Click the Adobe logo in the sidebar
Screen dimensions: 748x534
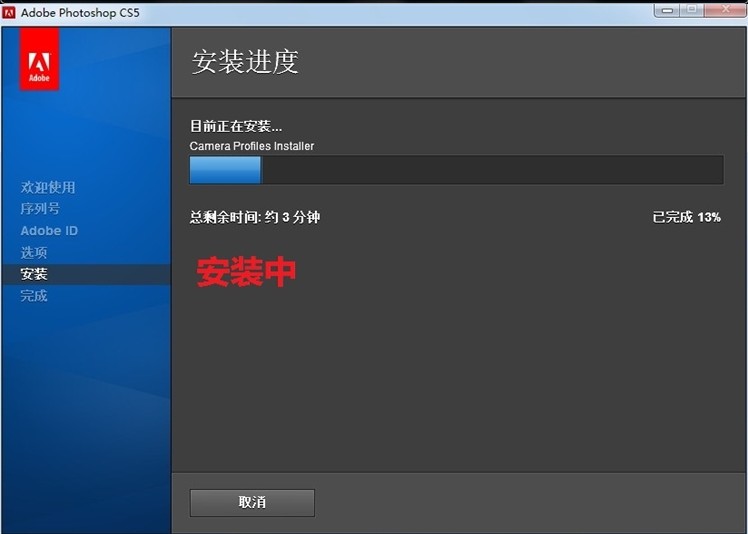click(x=39, y=59)
